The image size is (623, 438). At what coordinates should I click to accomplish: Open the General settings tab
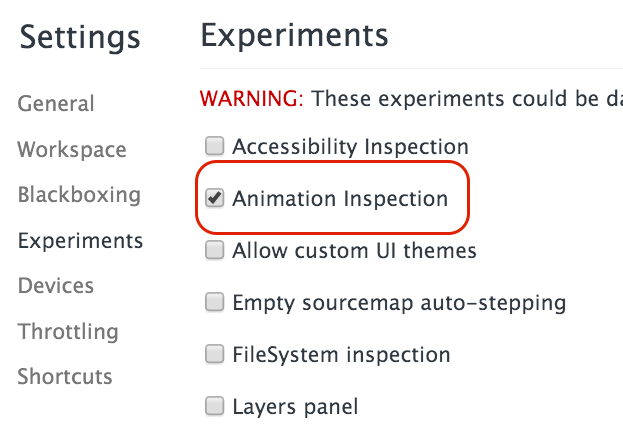click(56, 104)
